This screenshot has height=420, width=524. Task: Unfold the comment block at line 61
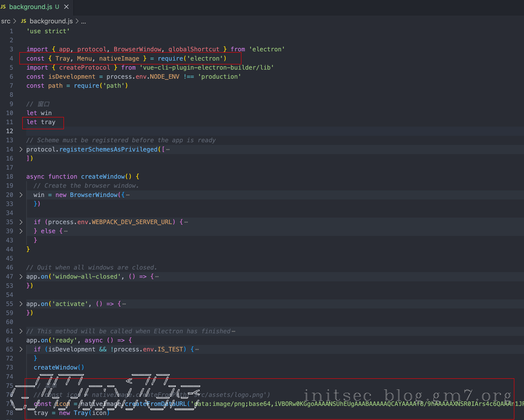21,331
